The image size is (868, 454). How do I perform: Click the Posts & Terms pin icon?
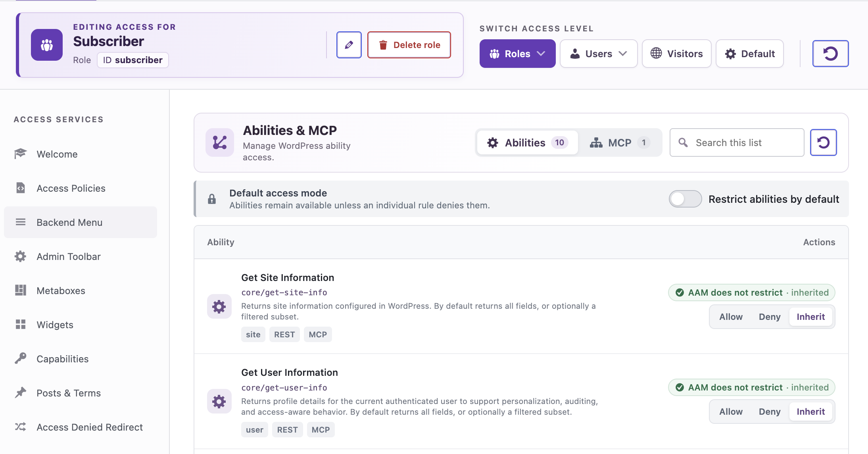coord(20,392)
